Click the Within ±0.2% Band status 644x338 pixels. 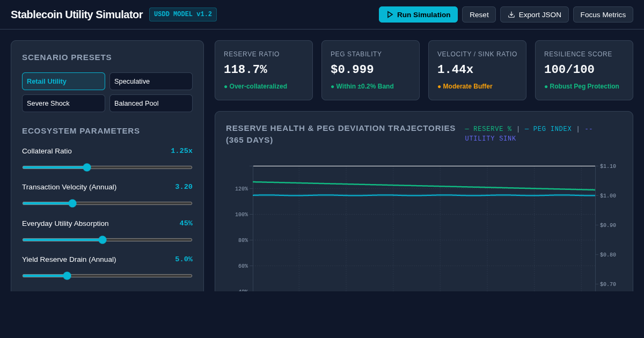pyautogui.click(x=362, y=86)
